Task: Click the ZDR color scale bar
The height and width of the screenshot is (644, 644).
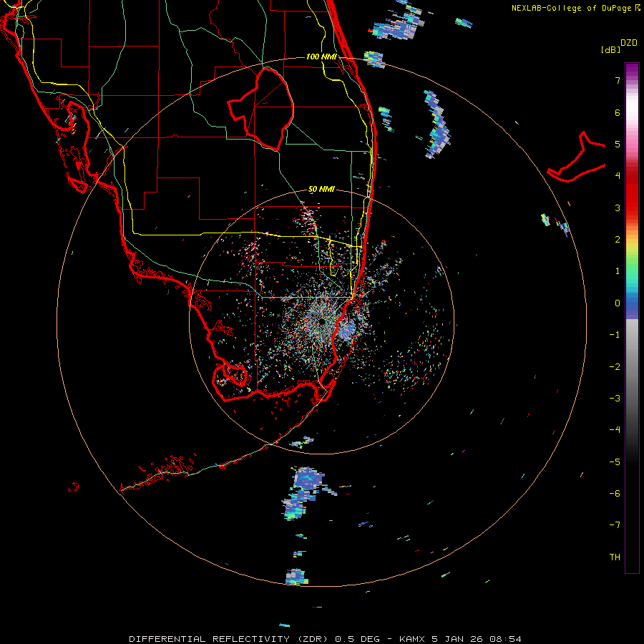Action: [x=632, y=318]
